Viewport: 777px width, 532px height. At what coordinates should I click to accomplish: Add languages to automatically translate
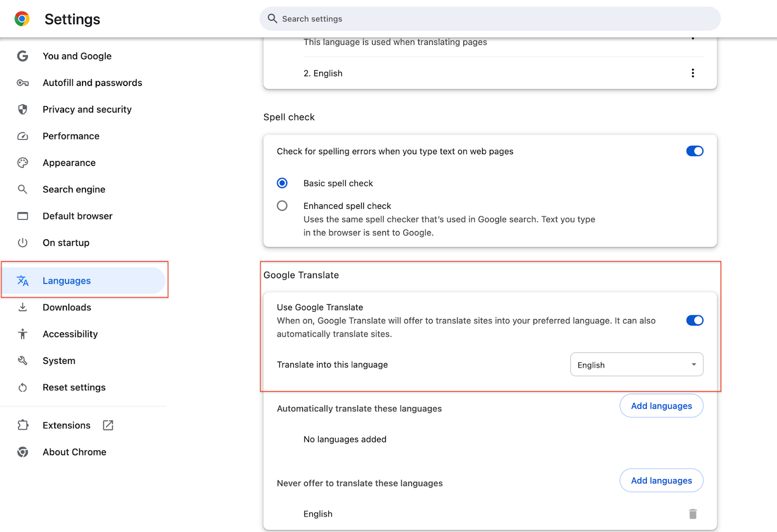click(661, 406)
